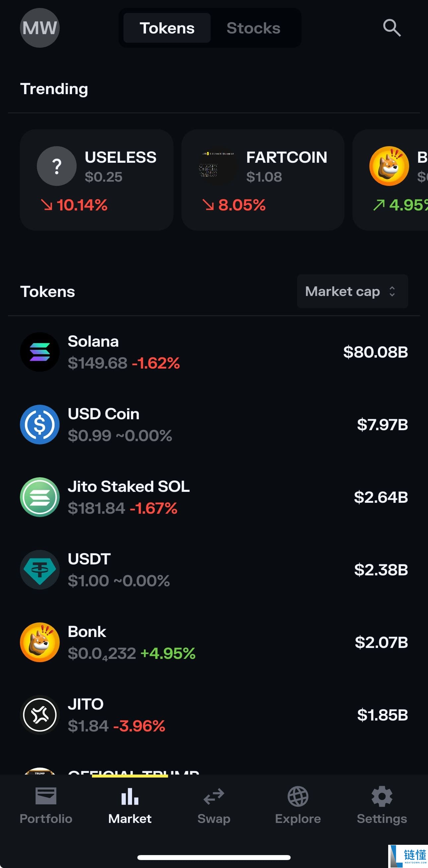Tap the USDT Tether logo
Viewport: 428px width, 868px height.
40,569
